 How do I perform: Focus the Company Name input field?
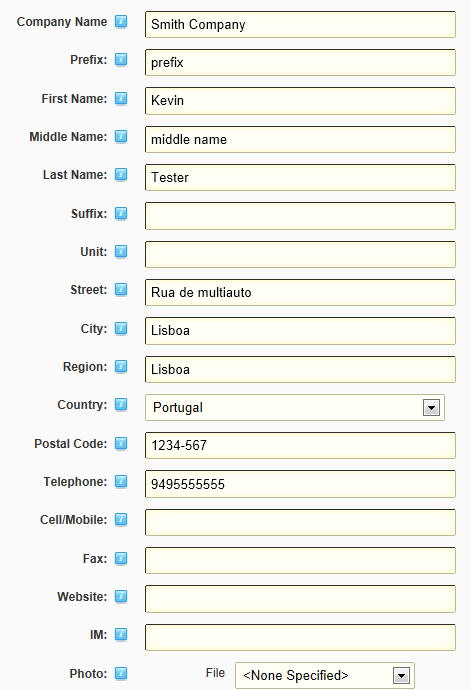tap(300, 25)
